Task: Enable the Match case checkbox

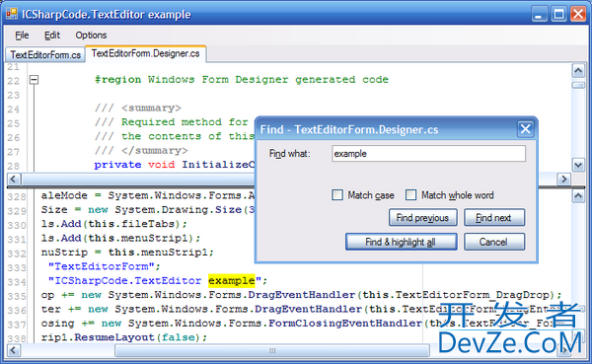Action: click(337, 195)
